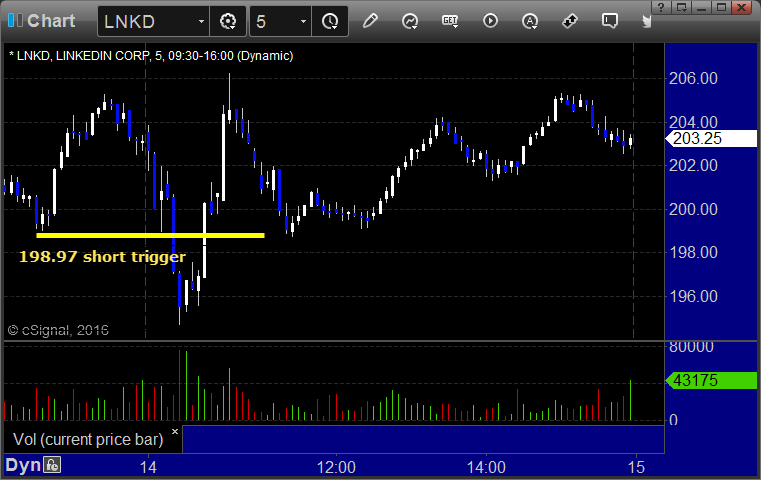
Task: Open the studies chart-line icon
Action: (410, 21)
